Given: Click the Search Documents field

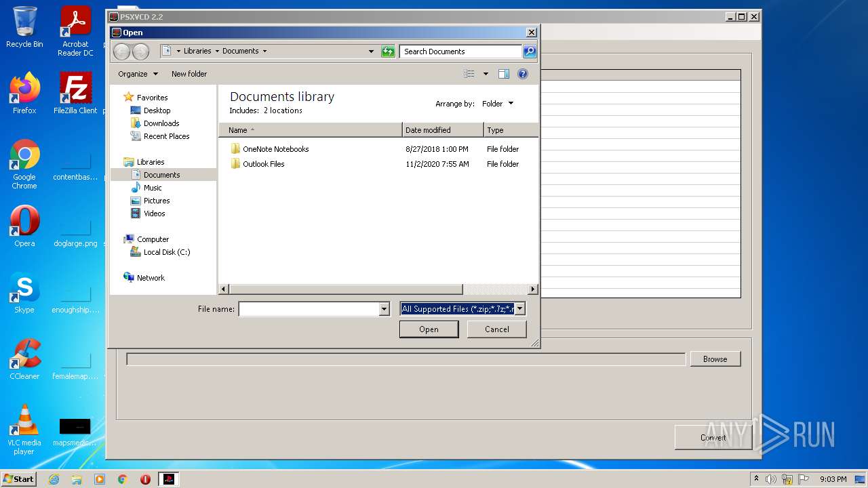Looking at the screenshot, I should coord(460,52).
